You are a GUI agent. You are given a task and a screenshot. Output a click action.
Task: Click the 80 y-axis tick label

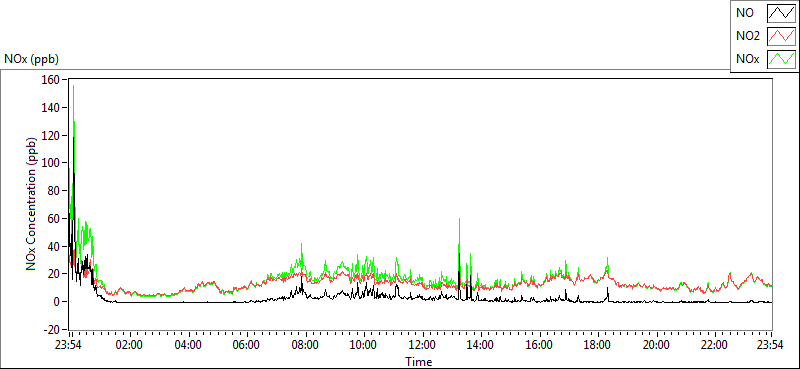click(55, 191)
